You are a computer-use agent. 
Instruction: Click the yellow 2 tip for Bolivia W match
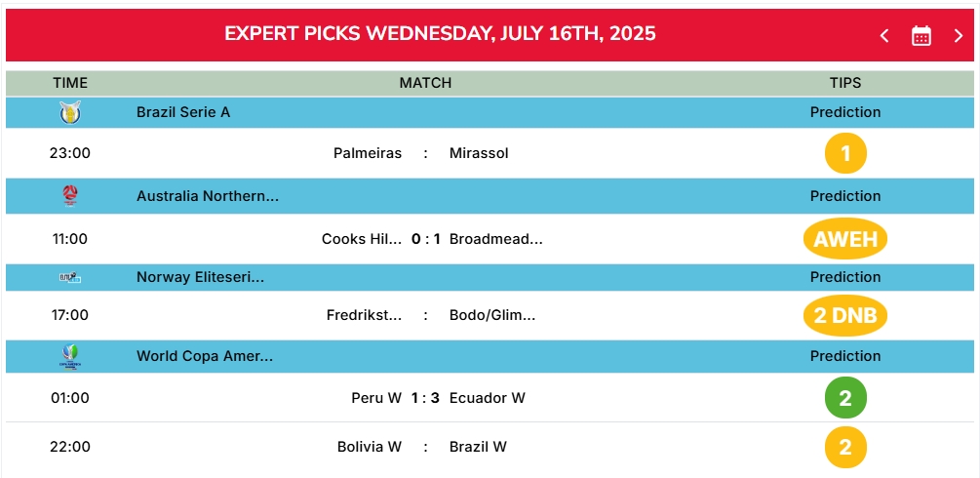tap(845, 448)
